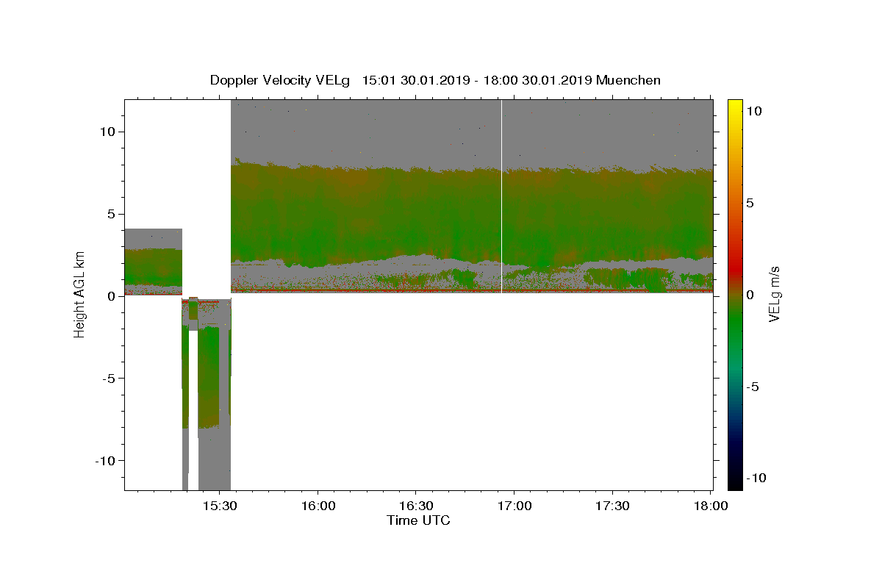Screen dimensions: 882x588
Task: Click the end time '18:00 30.01.2019' in title
Action: pyautogui.click(x=537, y=80)
